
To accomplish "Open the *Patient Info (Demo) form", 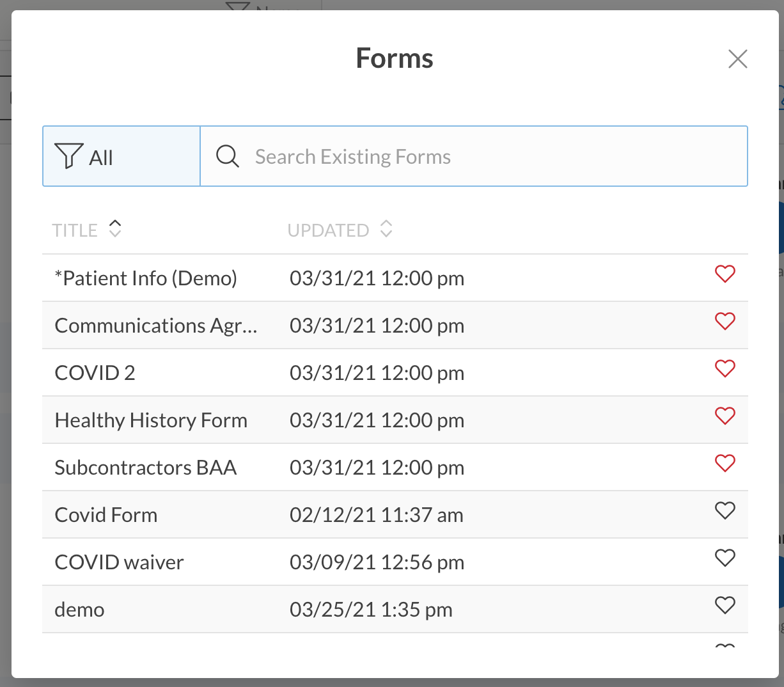I will [x=146, y=278].
